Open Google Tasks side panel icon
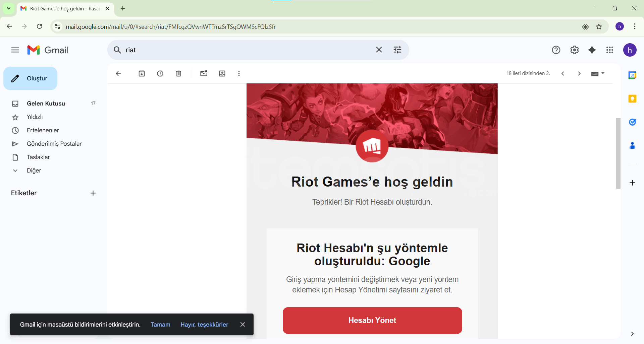644x344 pixels. pos(632,122)
